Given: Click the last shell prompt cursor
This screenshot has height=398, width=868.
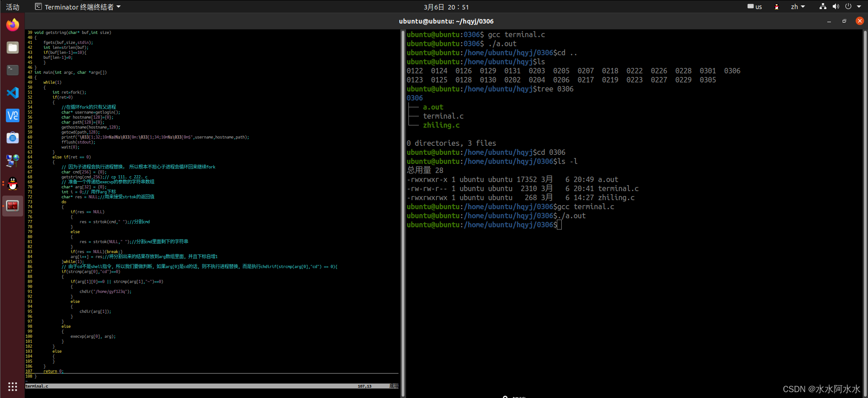Looking at the screenshot, I should (x=560, y=225).
